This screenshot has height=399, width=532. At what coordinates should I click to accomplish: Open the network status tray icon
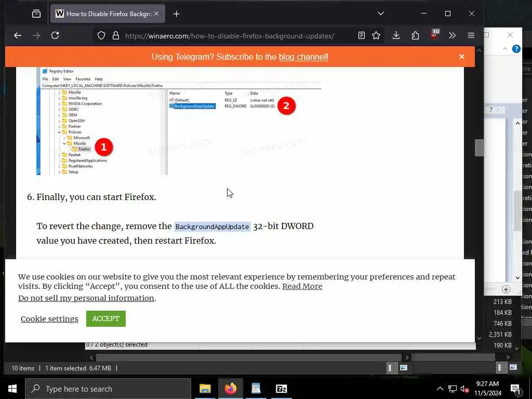[453, 389]
